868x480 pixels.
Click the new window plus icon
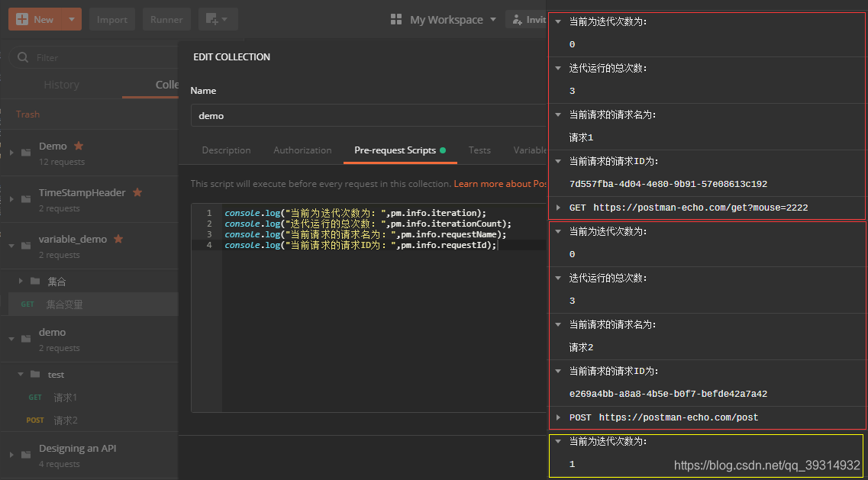click(218, 19)
